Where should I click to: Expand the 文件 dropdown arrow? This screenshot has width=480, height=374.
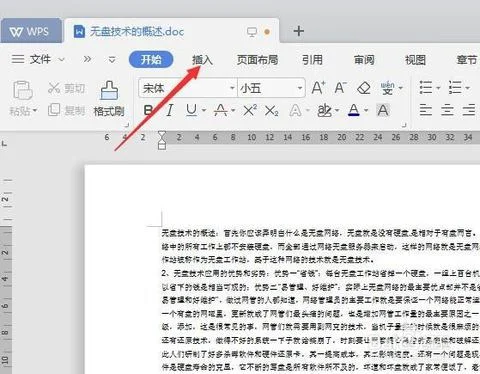coord(61,60)
